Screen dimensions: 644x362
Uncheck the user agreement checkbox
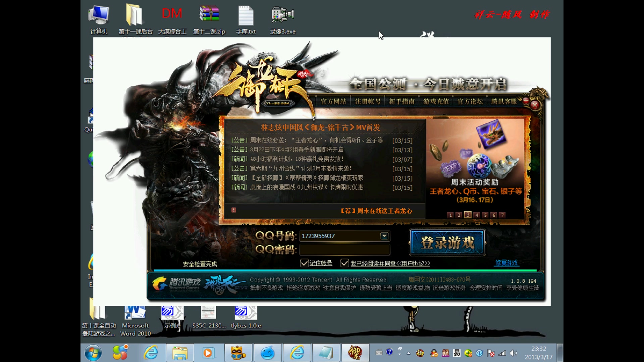(344, 263)
